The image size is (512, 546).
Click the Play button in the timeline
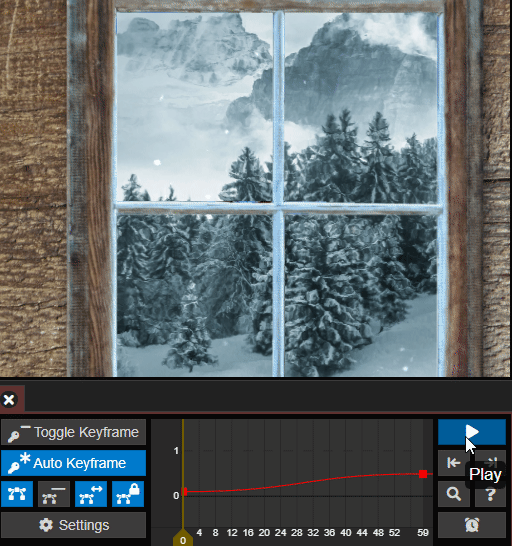click(472, 432)
